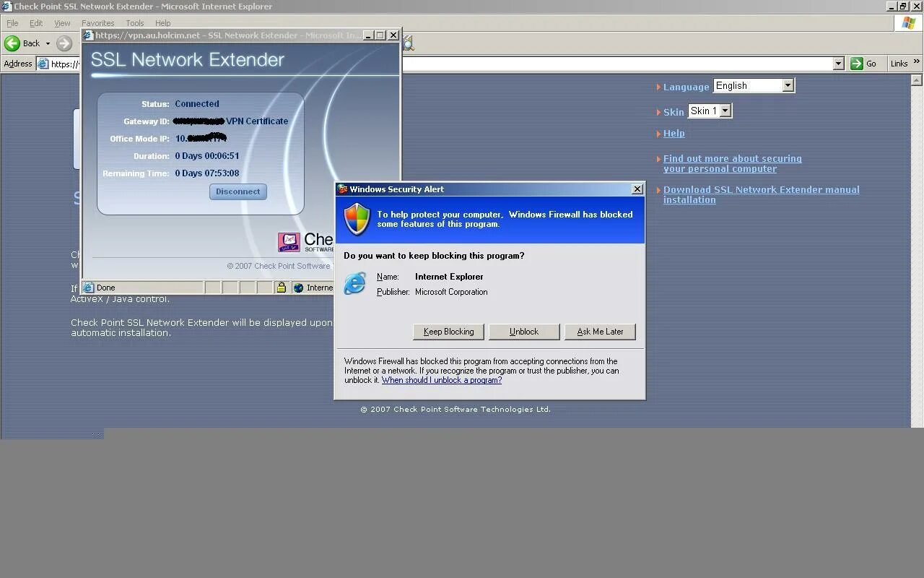Click the Status value 'Connected'

click(x=197, y=104)
